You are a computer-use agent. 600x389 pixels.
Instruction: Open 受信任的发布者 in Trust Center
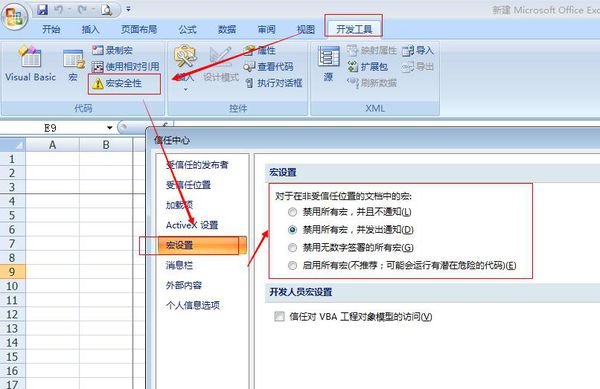[x=197, y=165]
